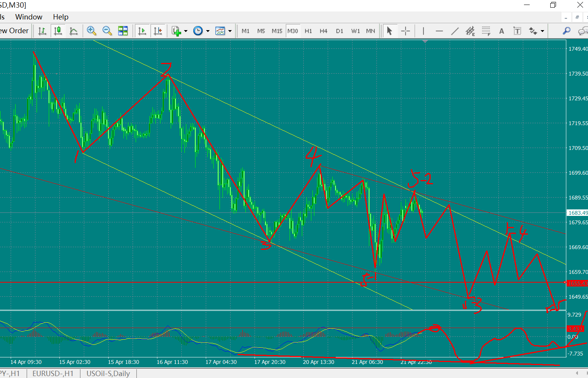This screenshot has width=588, height=378.
Task: Click the New Order button
Action: pos(14,31)
